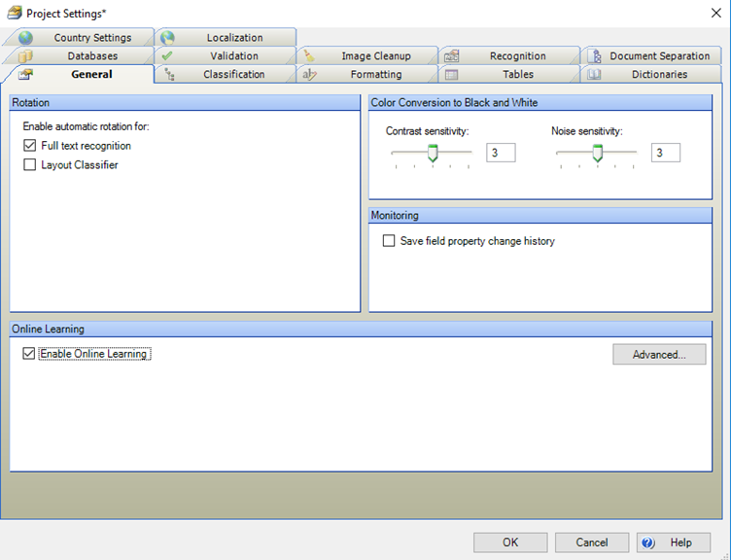Click the Dictionaries book icon
Viewport: 731px width, 560px height.
point(593,74)
